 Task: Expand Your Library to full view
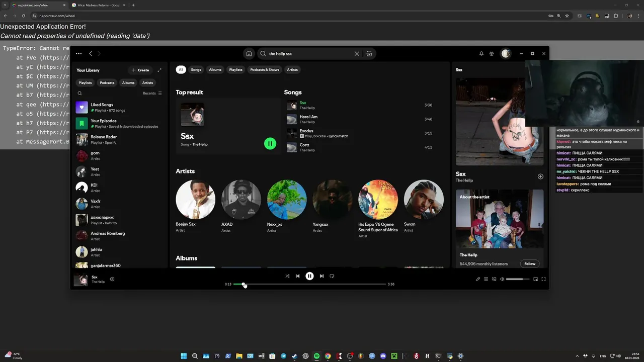coord(159,70)
